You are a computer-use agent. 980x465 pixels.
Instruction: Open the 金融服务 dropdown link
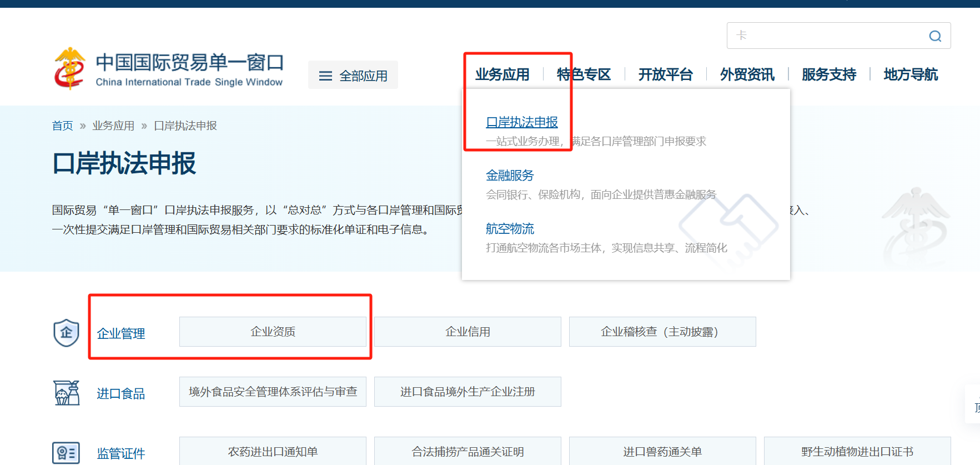tap(509, 176)
